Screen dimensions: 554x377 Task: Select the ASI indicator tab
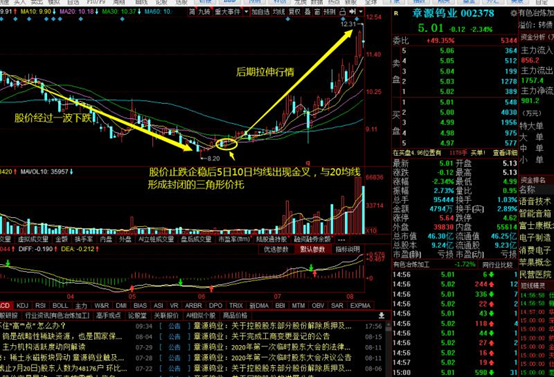(x=158, y=305)
